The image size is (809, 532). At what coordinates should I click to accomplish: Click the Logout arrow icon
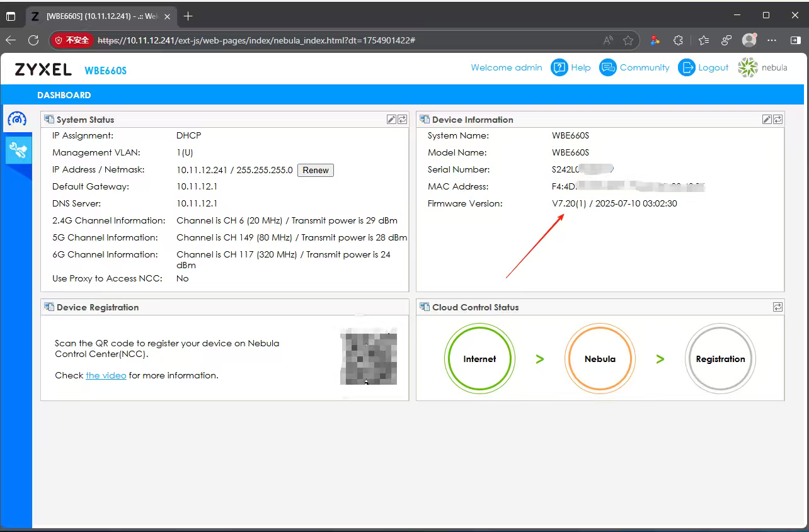coord(686,67)
